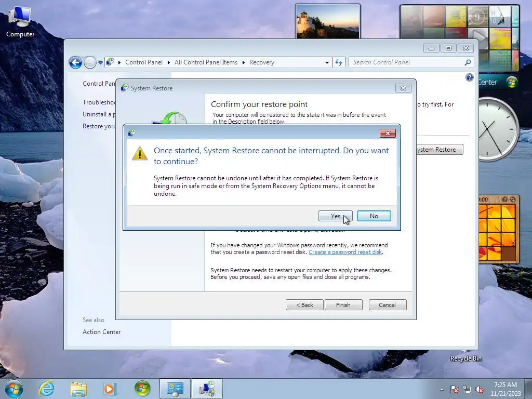Maximize the Control Panel window

[448, 48]
